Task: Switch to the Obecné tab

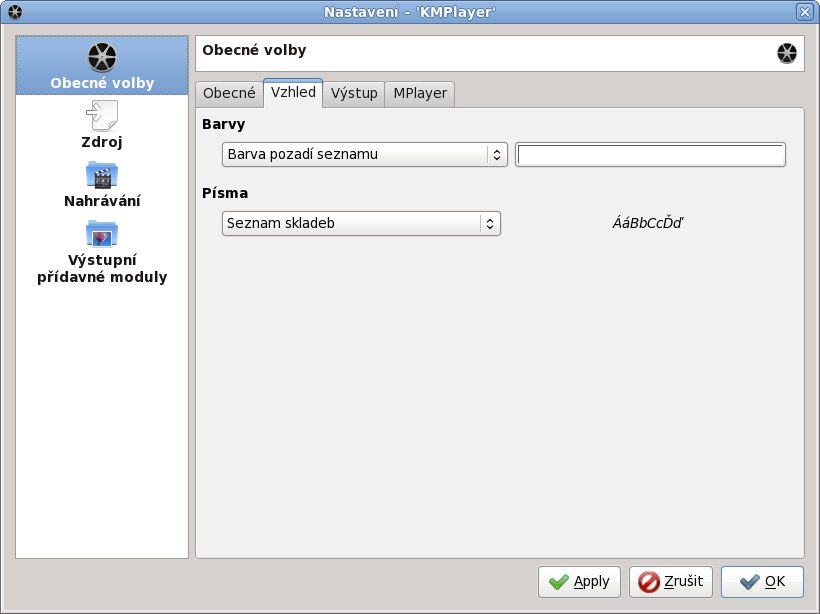Action: [229, 93]
